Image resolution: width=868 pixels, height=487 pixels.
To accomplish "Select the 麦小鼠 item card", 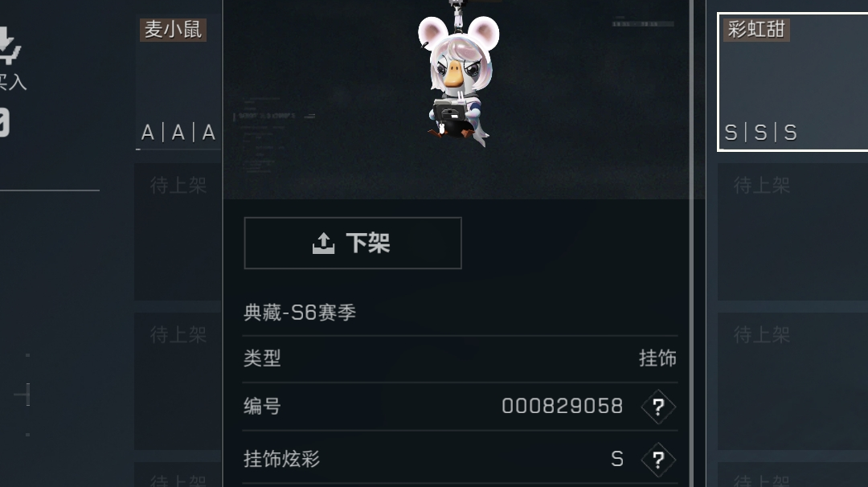I will [x=178, y=82].
